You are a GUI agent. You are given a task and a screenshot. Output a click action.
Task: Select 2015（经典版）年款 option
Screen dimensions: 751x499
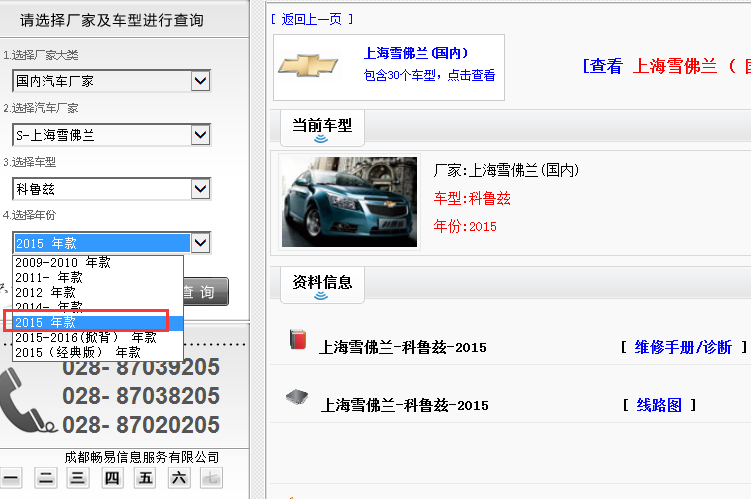pos(98,352)
